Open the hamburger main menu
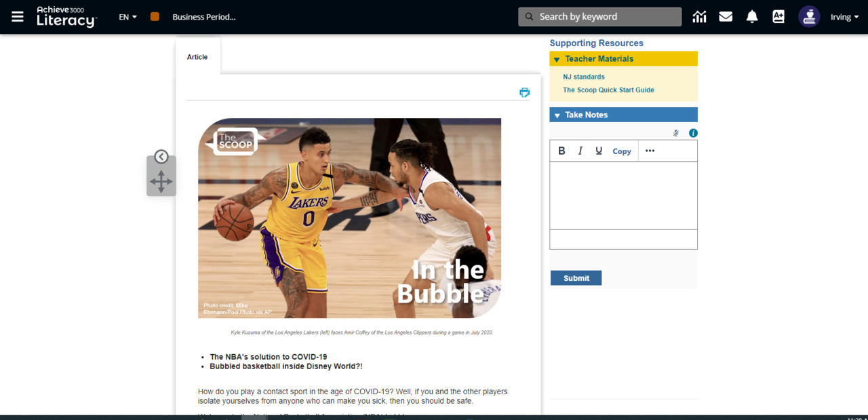Image resolution: width=868 pixels, height=420 pixels. tap(18, 16)
